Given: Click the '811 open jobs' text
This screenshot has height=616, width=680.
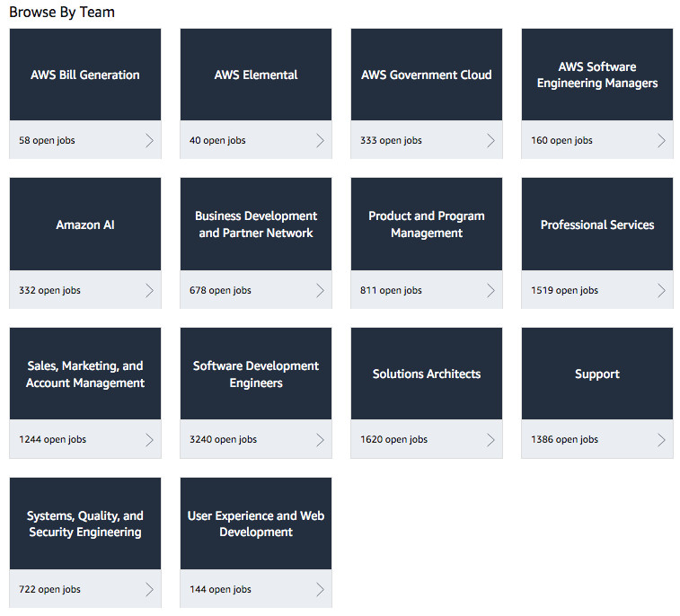Looking at the screenshot, I should (391, 290).
